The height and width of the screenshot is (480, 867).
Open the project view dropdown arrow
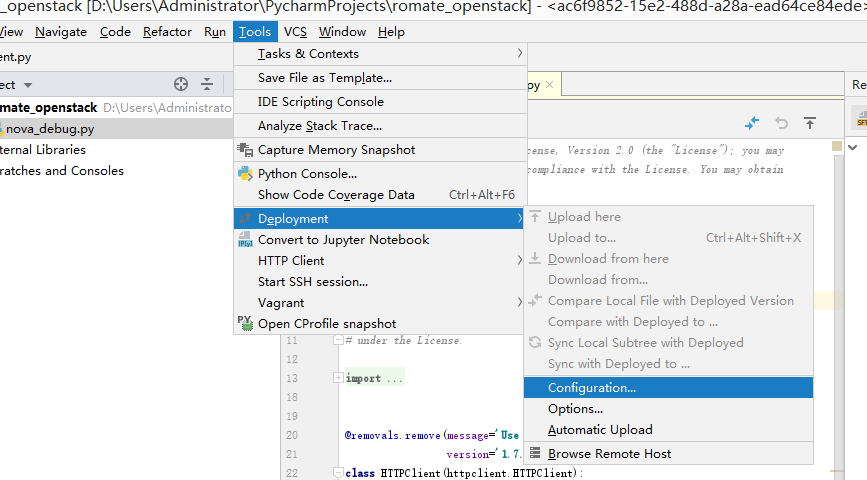pos(28,85)
